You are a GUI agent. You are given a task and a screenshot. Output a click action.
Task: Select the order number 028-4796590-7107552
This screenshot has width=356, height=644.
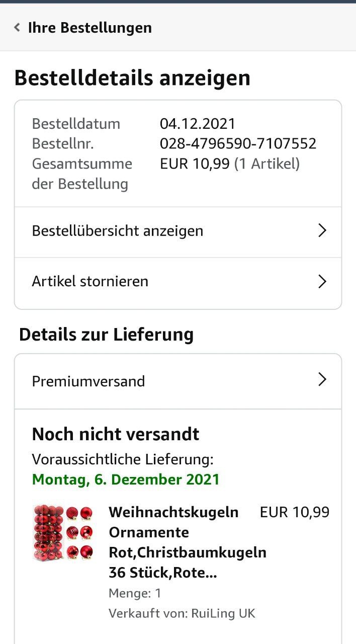click(238, 143)
